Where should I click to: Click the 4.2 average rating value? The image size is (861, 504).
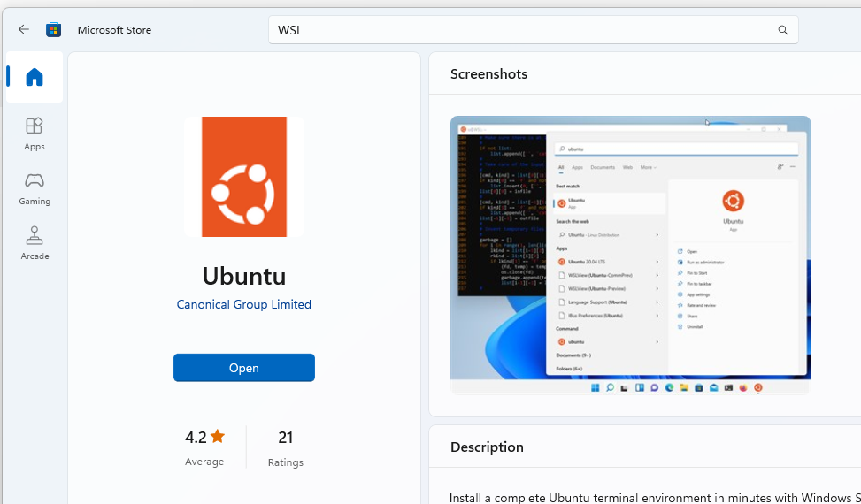click(196, 437)
